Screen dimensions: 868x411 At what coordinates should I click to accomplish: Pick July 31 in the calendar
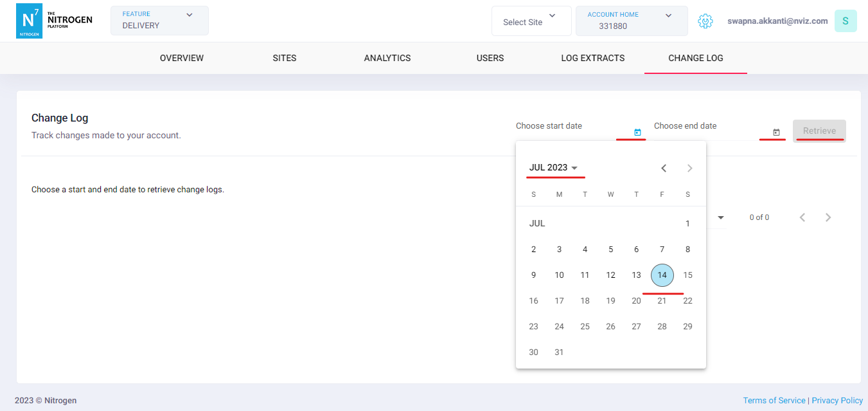pos(559,352)
